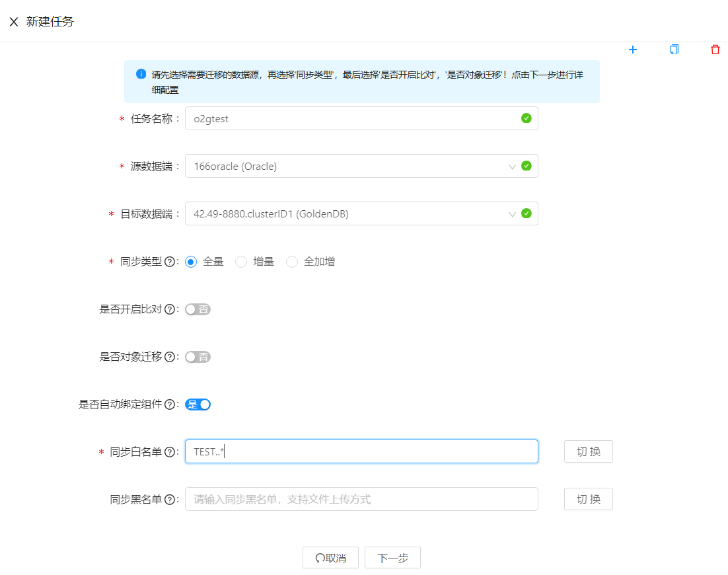The width and height of the screenshot is (728, 575).
Task: Click the 任务名称 label text
Action: [152, 119]
